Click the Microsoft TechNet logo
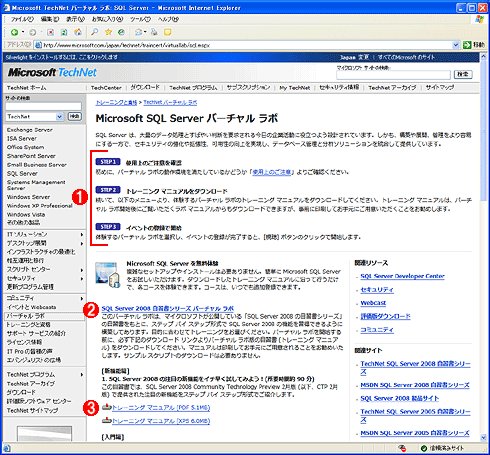 [x=52, y=72]
